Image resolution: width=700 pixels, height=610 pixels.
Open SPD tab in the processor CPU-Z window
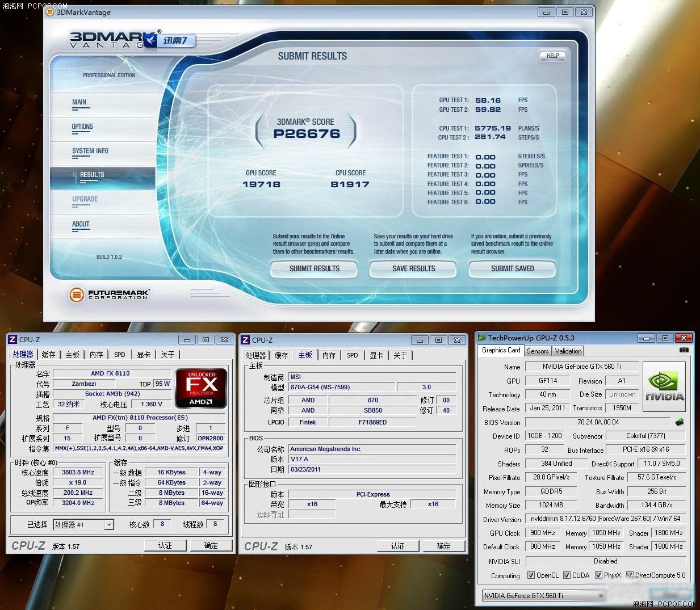coord(119,355)
